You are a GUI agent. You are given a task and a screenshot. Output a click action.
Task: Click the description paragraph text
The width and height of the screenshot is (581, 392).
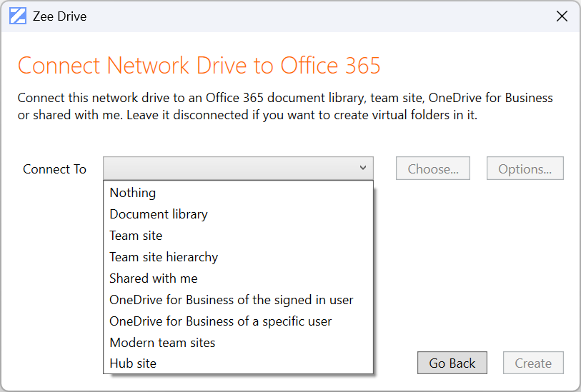pyautogui.click(x=285, y=106)
